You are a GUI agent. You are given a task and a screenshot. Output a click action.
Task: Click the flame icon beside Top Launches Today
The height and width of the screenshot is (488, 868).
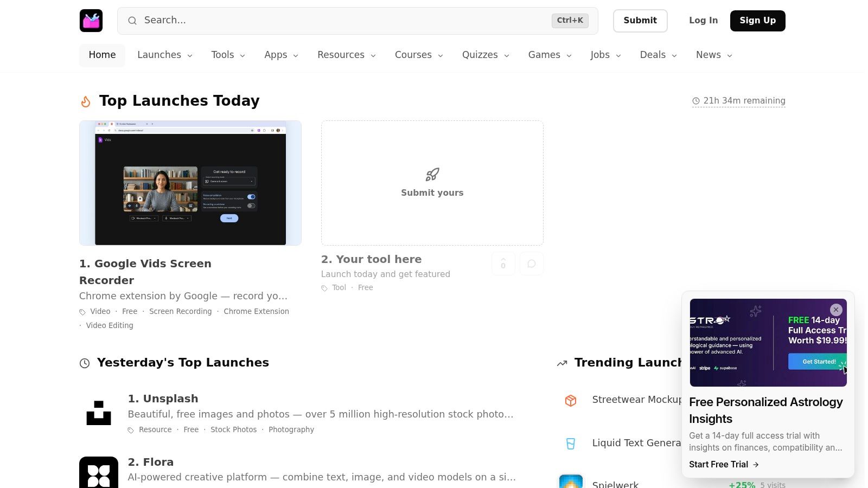86,101
